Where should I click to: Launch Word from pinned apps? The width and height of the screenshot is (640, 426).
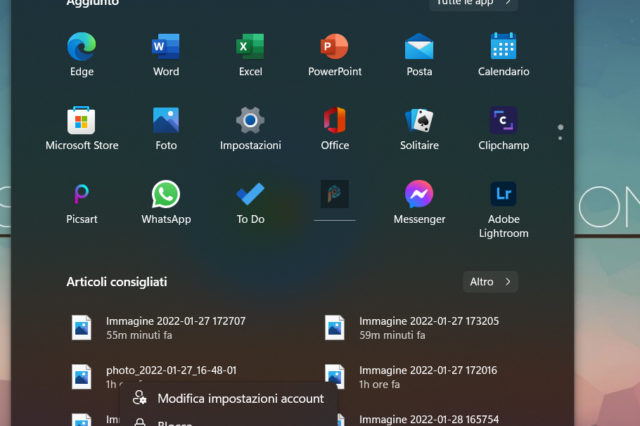[x=166, y=54]
